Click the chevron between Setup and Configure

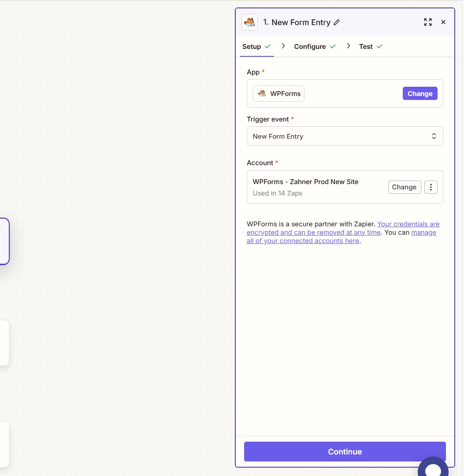283,46
